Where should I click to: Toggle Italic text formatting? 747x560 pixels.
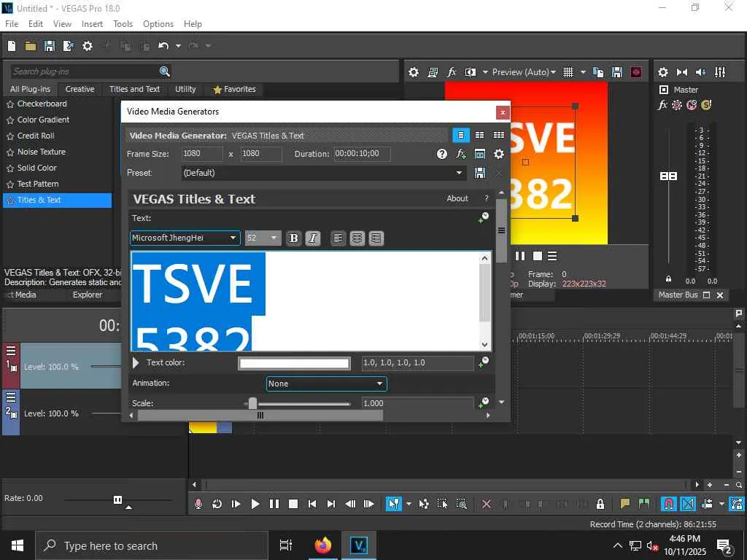[x=312, y=238]
